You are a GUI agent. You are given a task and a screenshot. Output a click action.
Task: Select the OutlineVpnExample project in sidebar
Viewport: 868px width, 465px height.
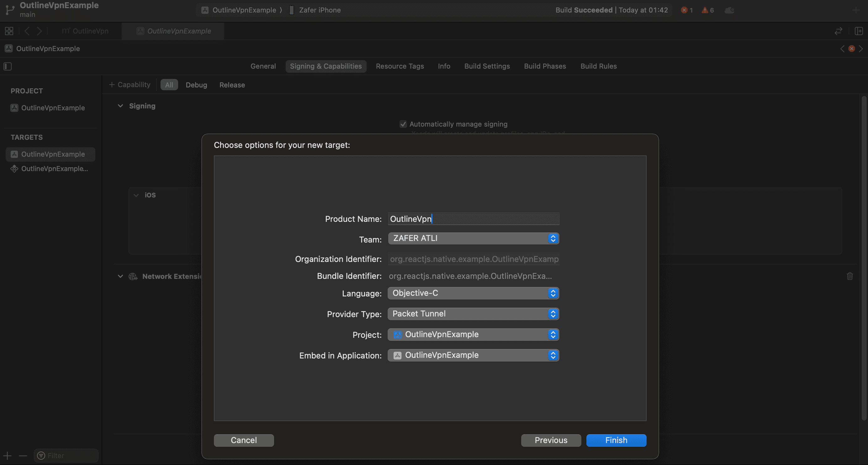(53, 108)
